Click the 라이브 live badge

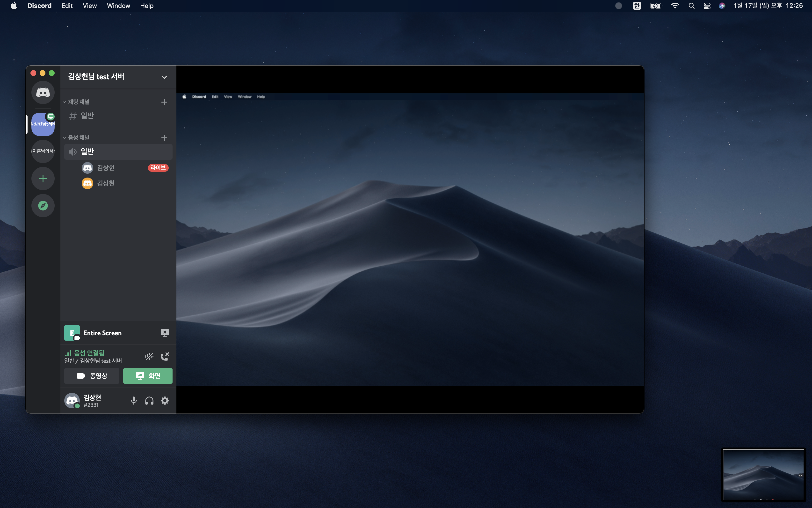pyautogui.click(x=158, y=168)
